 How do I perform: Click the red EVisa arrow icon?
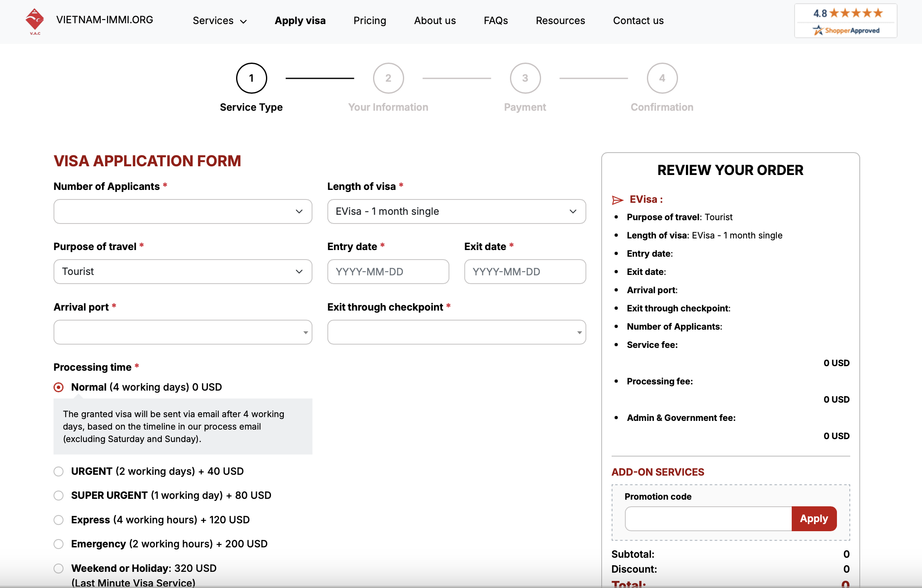click(x=617, y=200)
